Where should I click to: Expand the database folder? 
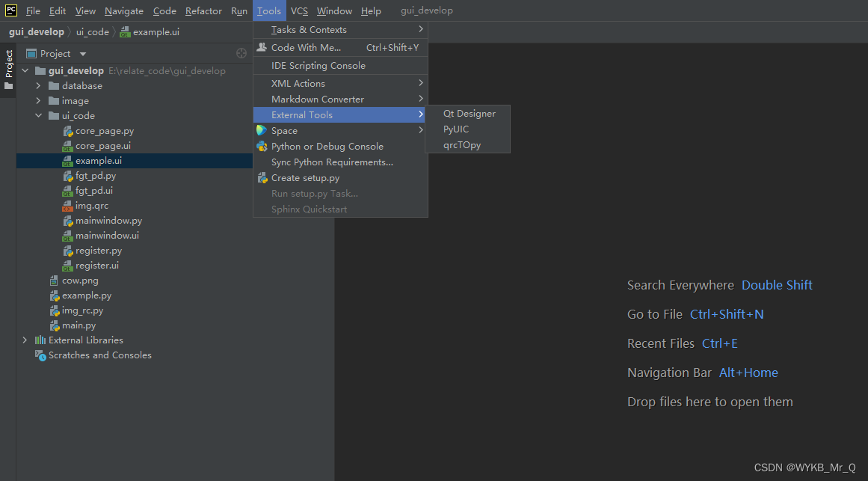pyautogui.click(x=38, y=86)
